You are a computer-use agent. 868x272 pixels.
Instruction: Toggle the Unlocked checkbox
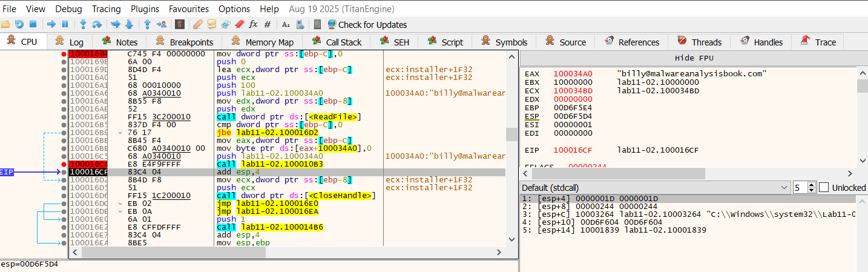click(x=823, y=188)
